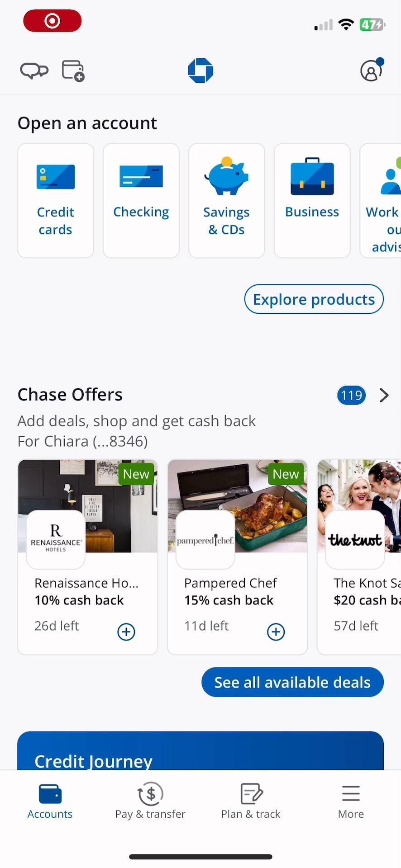Click the Explore products button
The height and width of the screenshot is (868, 401).
314,299
